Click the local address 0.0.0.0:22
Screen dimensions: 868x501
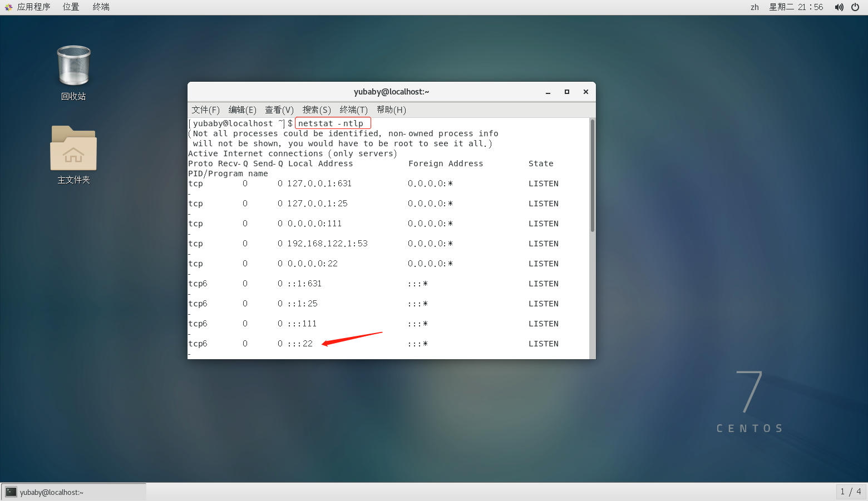[x=312, y=264]
